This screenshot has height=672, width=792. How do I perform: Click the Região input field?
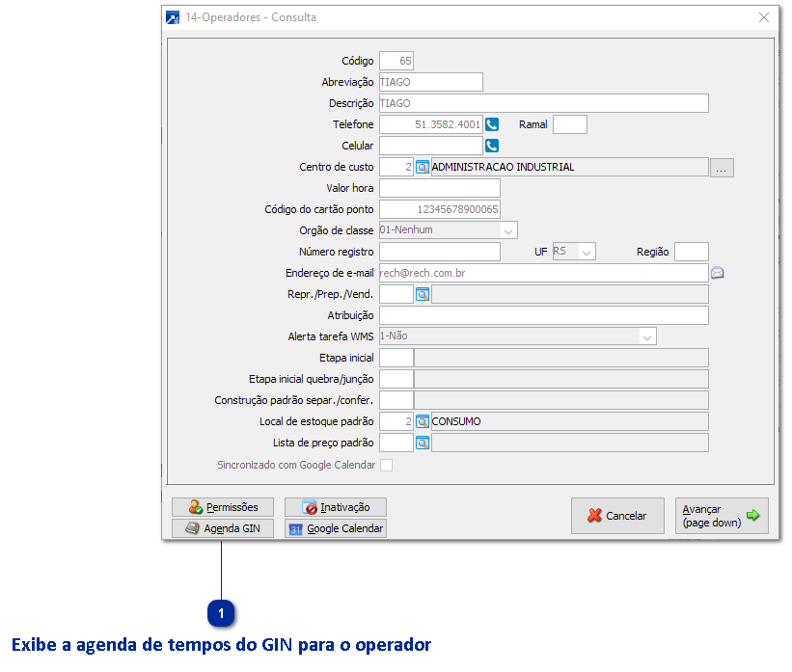click(x=692, y=252)
